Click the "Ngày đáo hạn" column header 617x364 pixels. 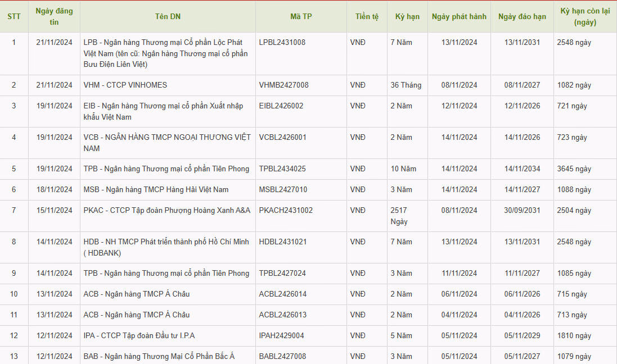[x=522, y=16]
